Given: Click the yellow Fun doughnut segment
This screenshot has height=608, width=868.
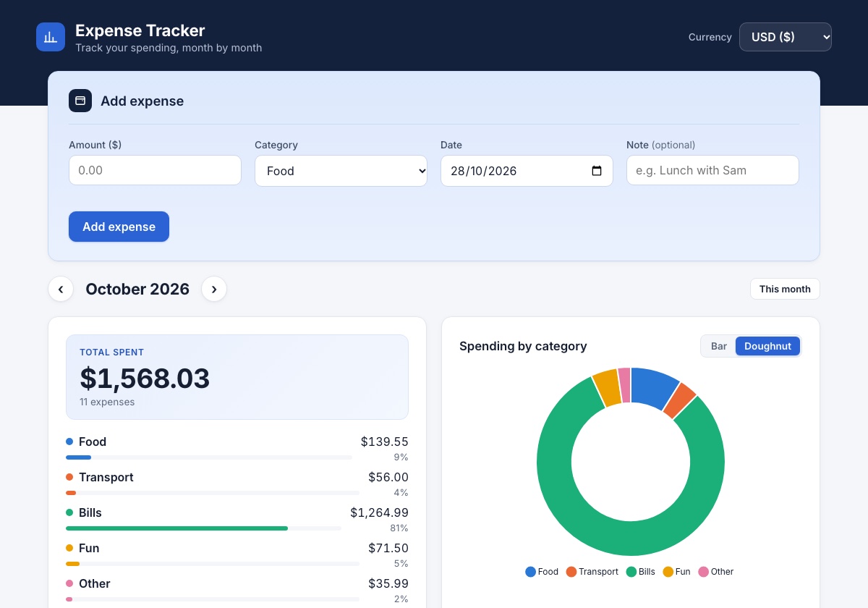Looking at the screenshot, I should click(x=608, y=388).
